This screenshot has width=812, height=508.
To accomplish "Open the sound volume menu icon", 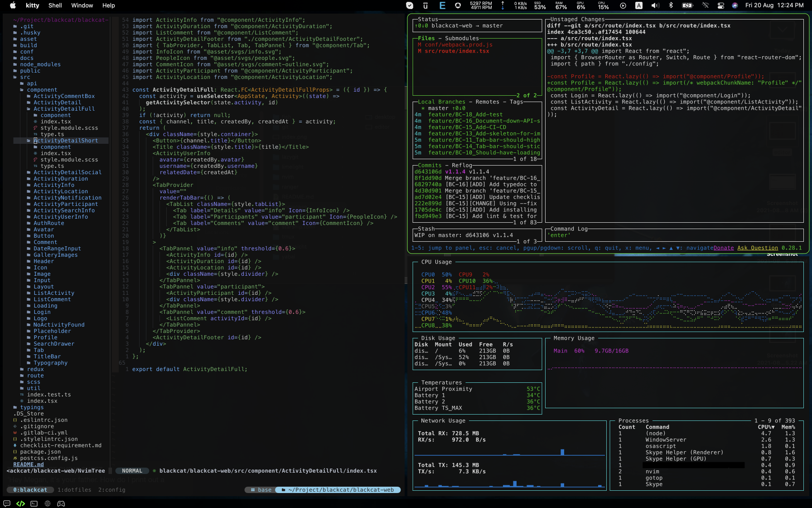I will [x=655, y=5].
